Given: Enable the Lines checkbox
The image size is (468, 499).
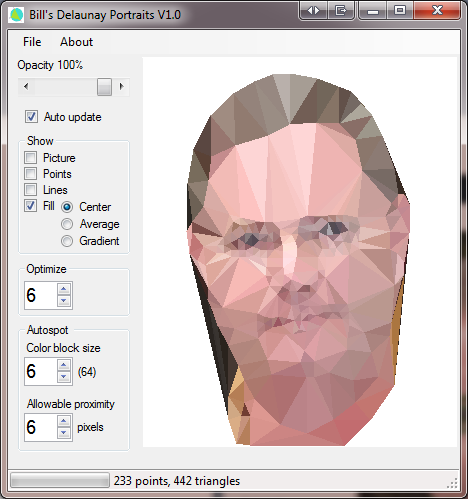Looking at the screenshot, I should 31,189.
